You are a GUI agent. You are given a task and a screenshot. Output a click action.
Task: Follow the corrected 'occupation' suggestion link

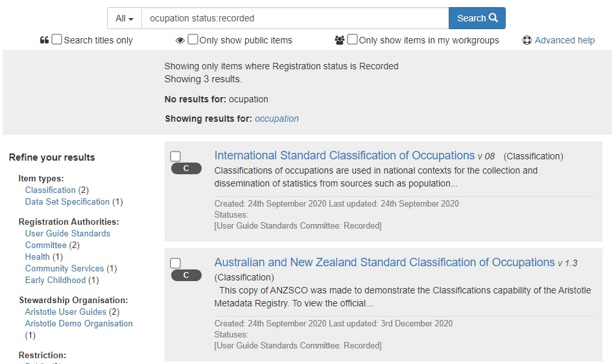[x=277, y=119]
